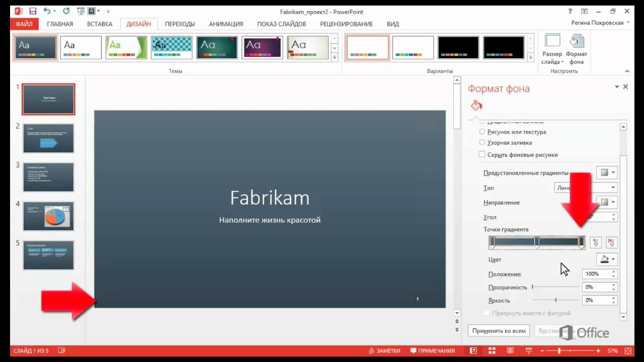Screen dimensions: 644x362
Task: Switch to the Home (ГЛАВНАЯ) tab
Action: [60, 24]
